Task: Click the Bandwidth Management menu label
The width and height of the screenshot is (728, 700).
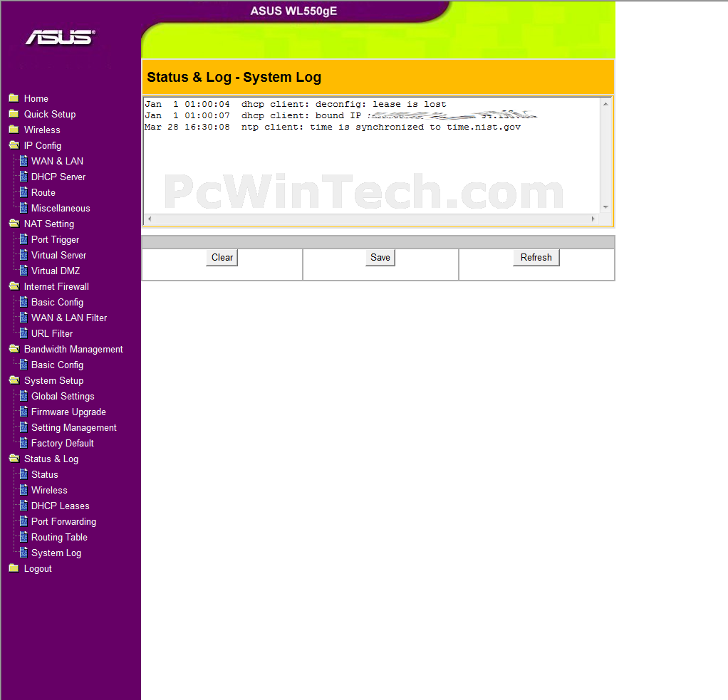Action: coord(73,349)
